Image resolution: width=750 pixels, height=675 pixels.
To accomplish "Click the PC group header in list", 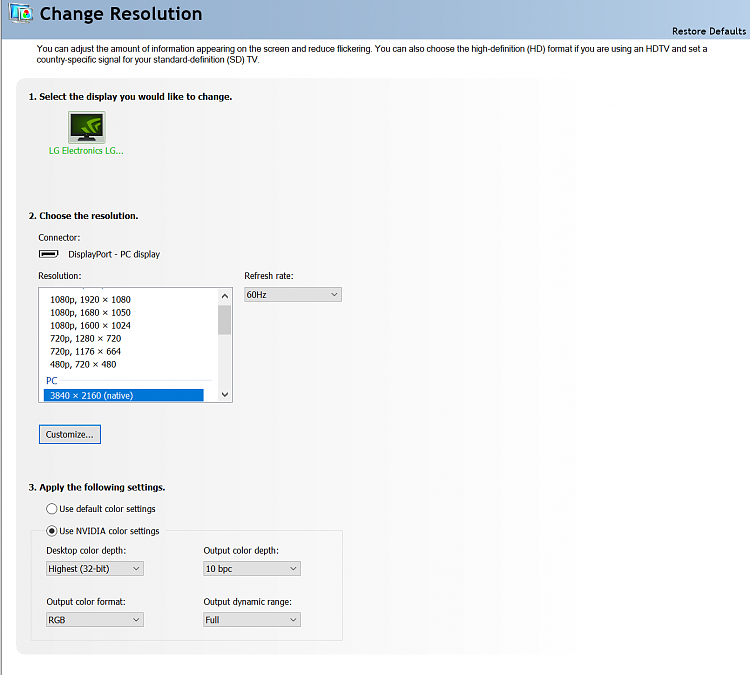I will [x=52, y=381].
